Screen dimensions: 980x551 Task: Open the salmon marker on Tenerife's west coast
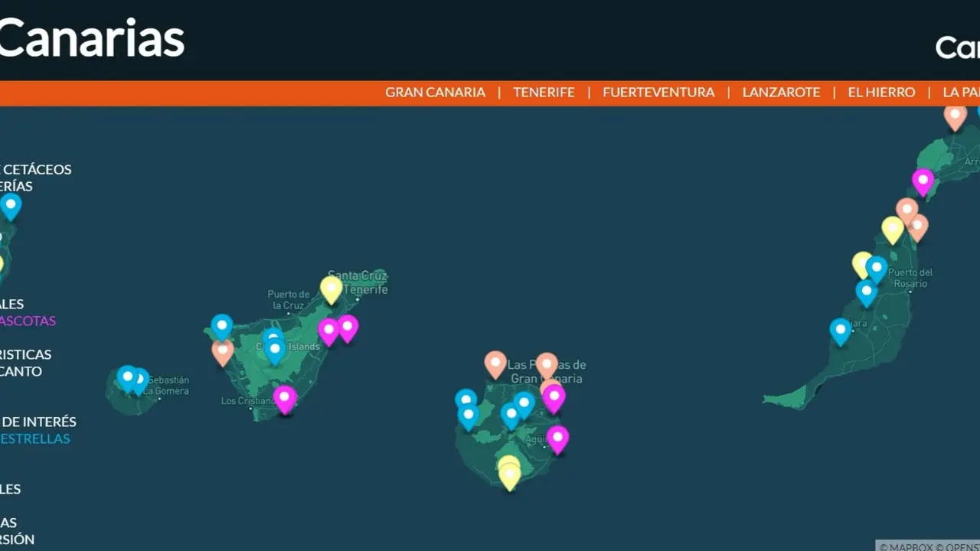click(x=223, y=351)
